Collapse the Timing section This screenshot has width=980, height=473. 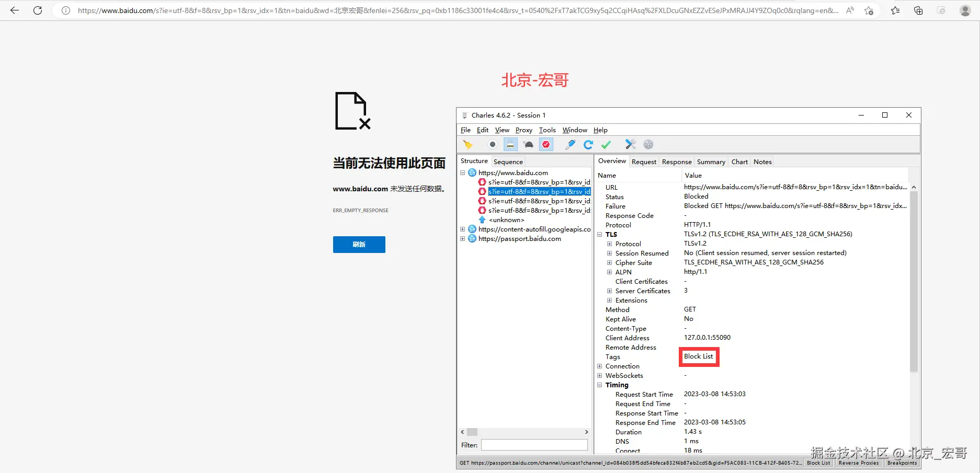(600, 385)
